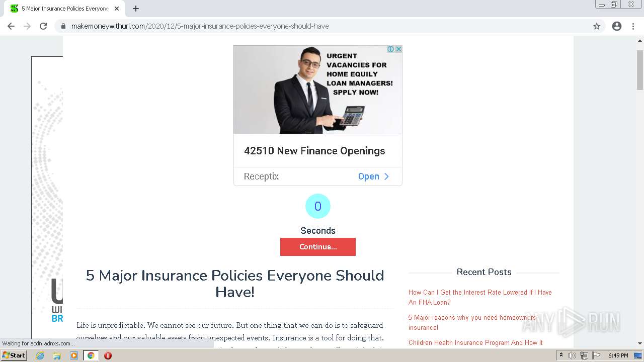
Task: Open Chrome three-dot menu
Action: (633, 26)
